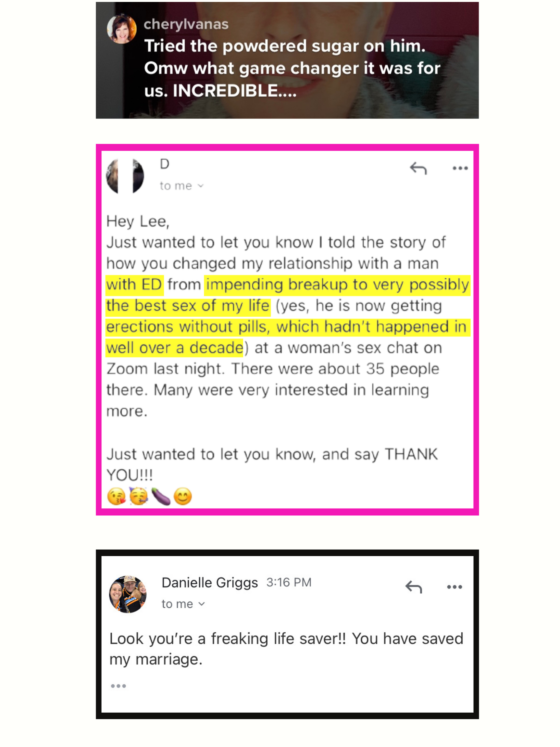Image resolution: width=560 pixels, height=747 pixels.
Task: Open three-dot menu on Danielle Griggs email
Action: pyautogui.click(x=454, y=587)
